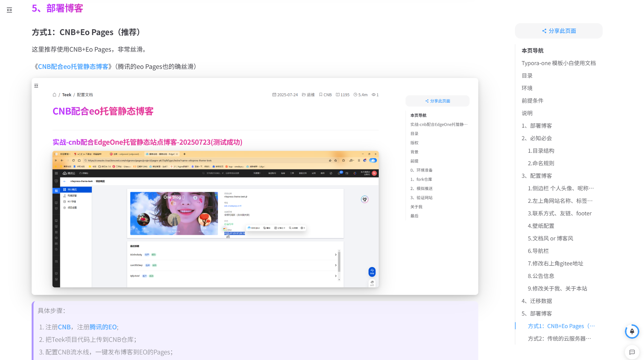The height and width of the screenshot is (360, 644).
Task: Navigate to 前提条件 in the outline
Action: pos(532,101)
